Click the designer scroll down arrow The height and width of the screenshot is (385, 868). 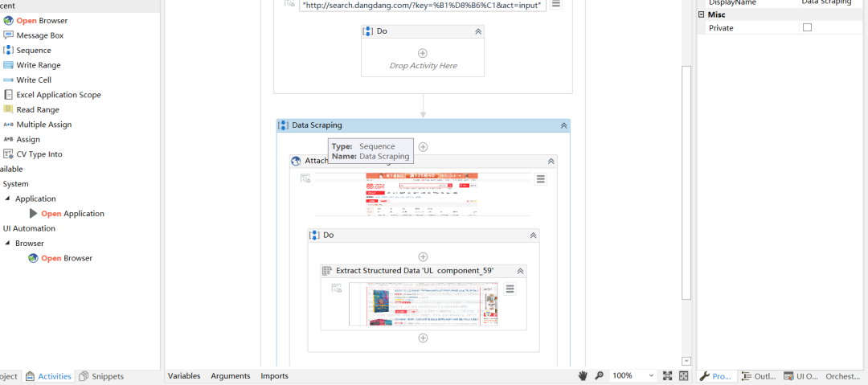pos(686,361)
